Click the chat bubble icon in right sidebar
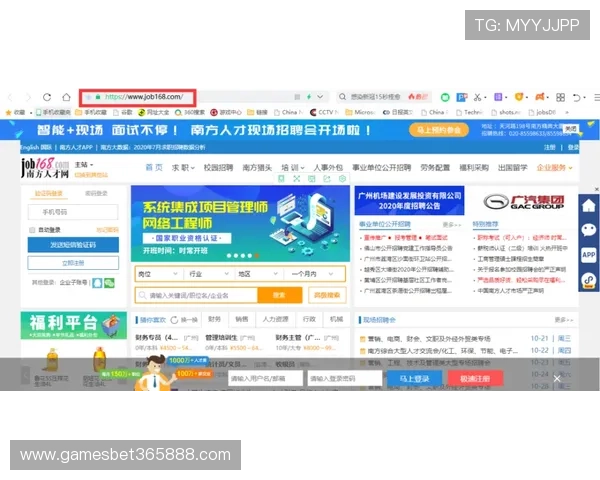600x480 pixels. click(589, 230)
